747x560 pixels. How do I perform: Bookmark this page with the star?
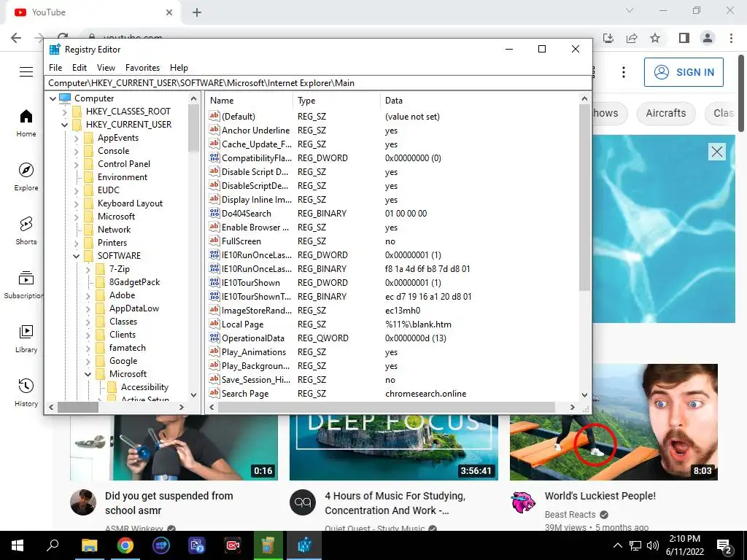(x=655, y=38)
